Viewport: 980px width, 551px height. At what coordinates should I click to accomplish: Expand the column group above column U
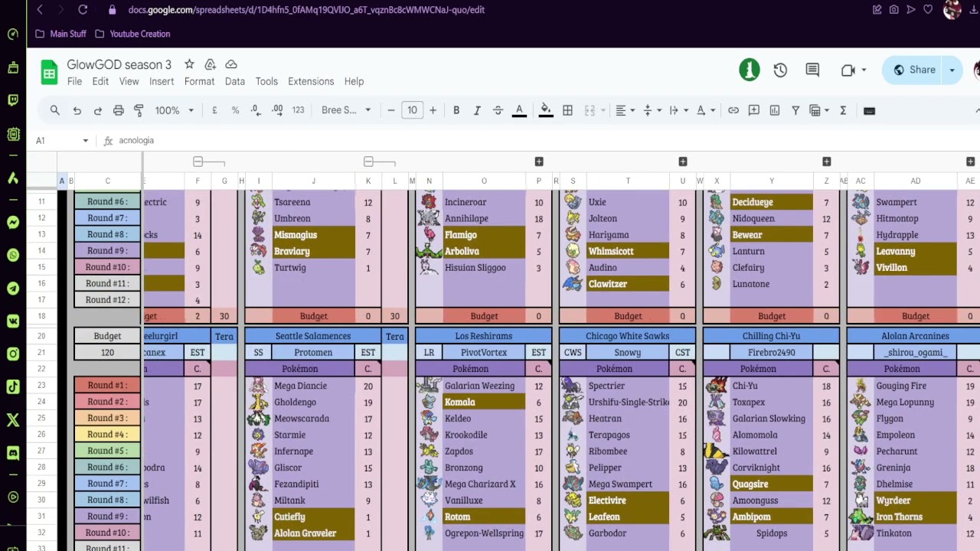pyautogui.click(x=683, y=161)
